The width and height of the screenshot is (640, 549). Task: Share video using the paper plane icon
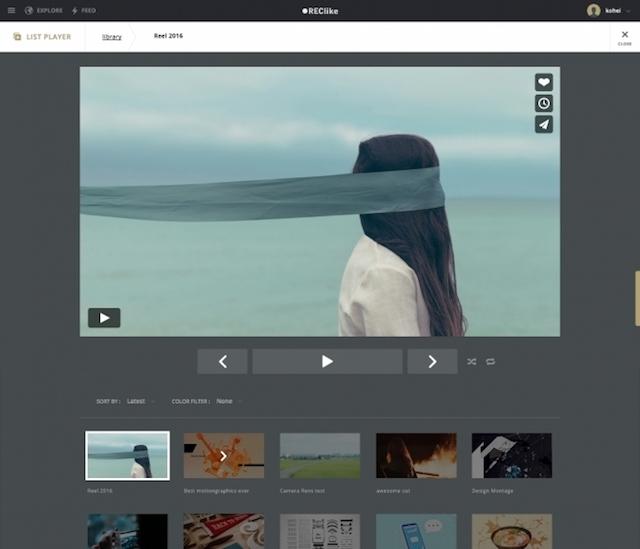pyautogui.click(x=543, y=125)
